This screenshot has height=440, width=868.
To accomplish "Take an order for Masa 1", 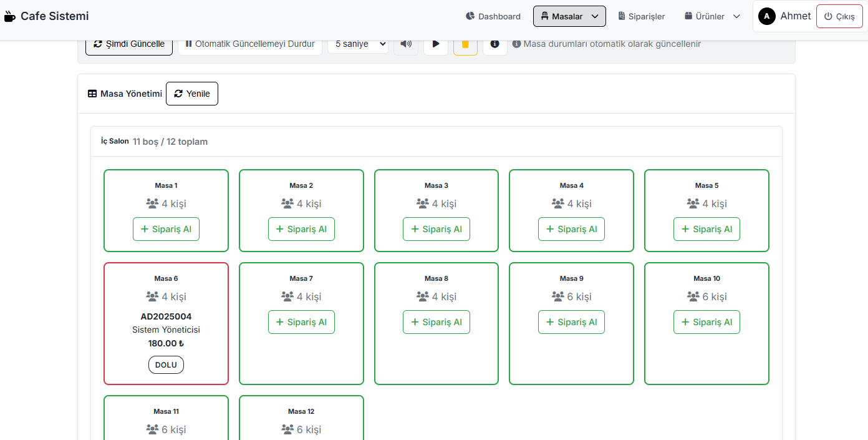I will point(166,229).
